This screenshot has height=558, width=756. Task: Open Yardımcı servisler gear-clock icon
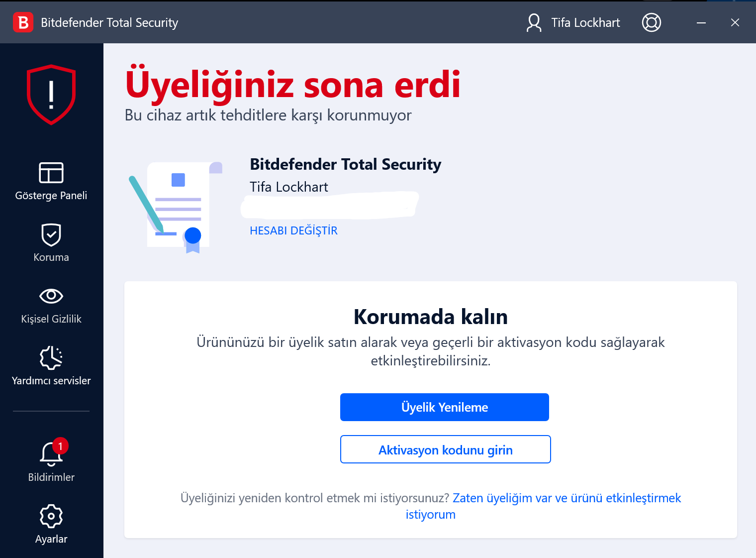point(51,357)
